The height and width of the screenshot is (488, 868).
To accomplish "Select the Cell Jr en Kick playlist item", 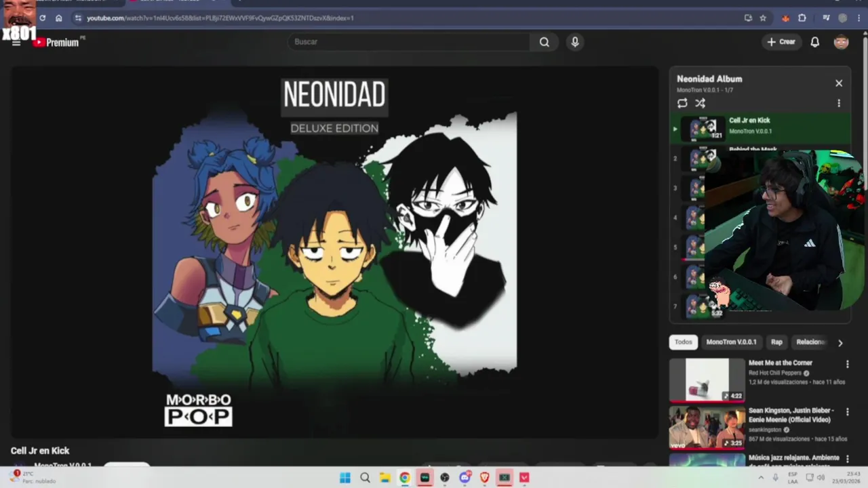I will [760, 129].
